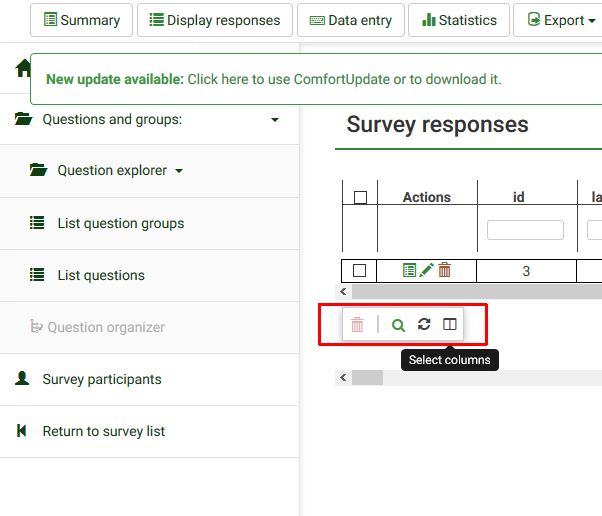Click the id column filter field
The width and height of the screenshot is (602, 516).
[x=525, y=230]
